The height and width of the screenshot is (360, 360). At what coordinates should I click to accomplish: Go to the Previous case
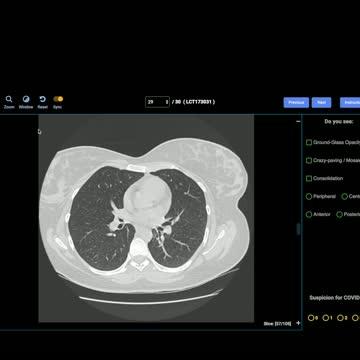coord(296,102)
